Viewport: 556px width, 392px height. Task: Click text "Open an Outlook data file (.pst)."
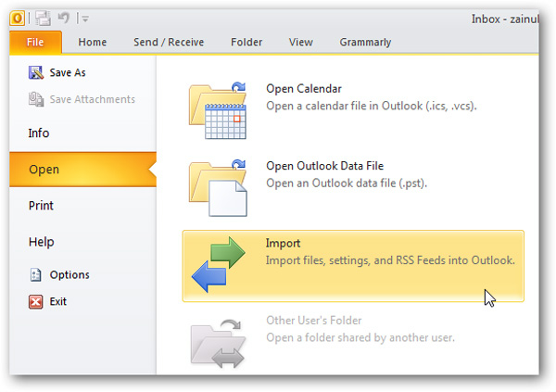point(347,183)
